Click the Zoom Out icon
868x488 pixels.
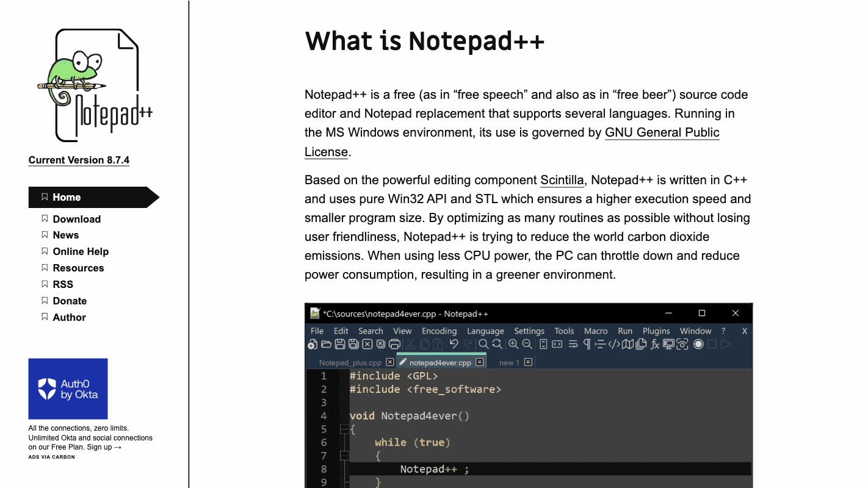[527, 344]
